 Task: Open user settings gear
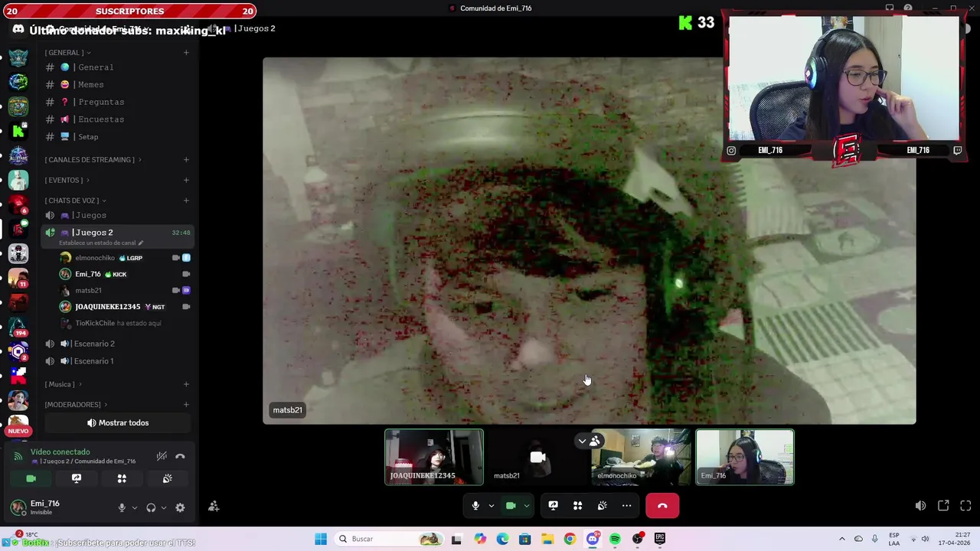180,507
